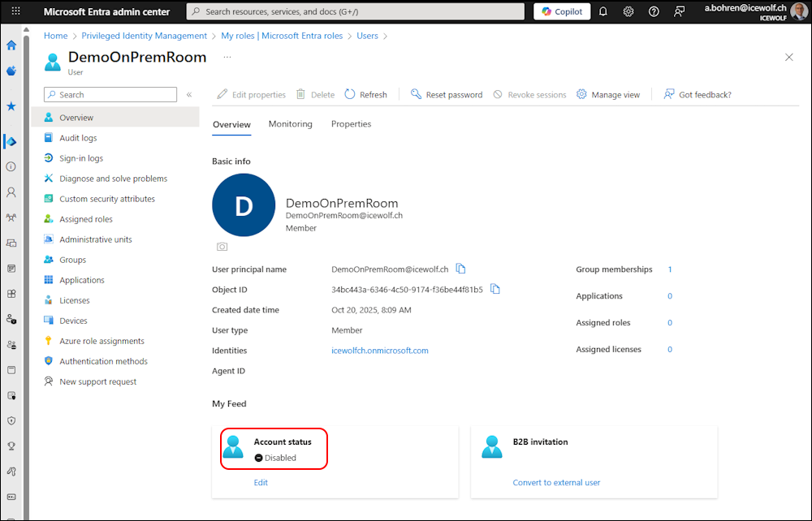
Task: Collapse the side menu with double chevron
Action: 189,95
